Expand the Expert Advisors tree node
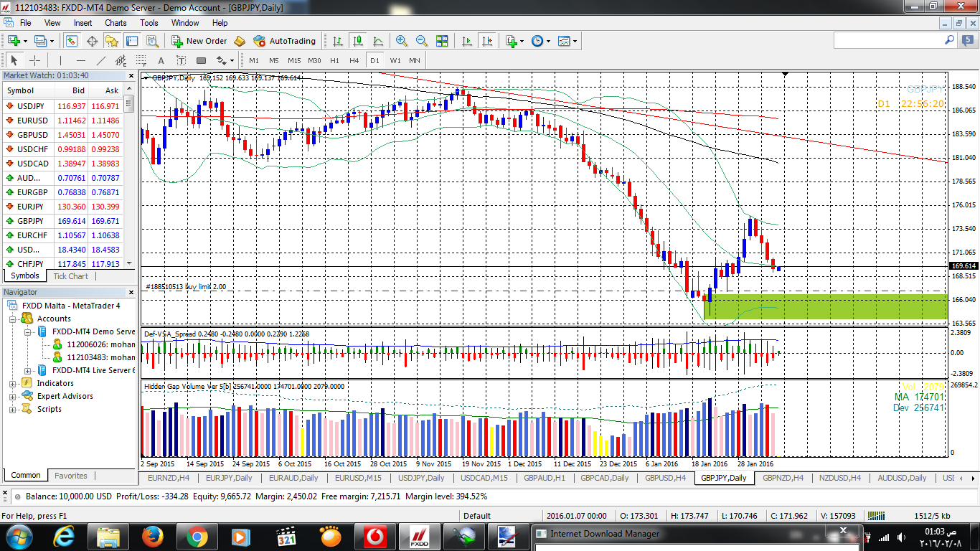Viewport: 980px width, 551px height. pyautogui.click(x=14, y=396)
